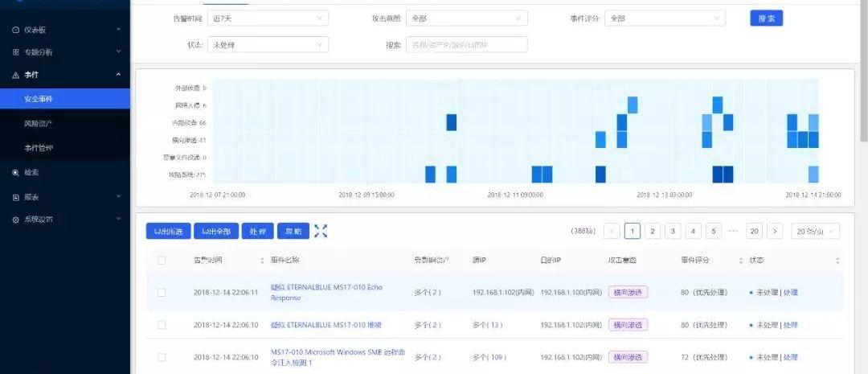The image size is (868, 374).
Task: Select 安全事件 in the sidebar menu
Action: pyautogui.click(x=39, y=99)
